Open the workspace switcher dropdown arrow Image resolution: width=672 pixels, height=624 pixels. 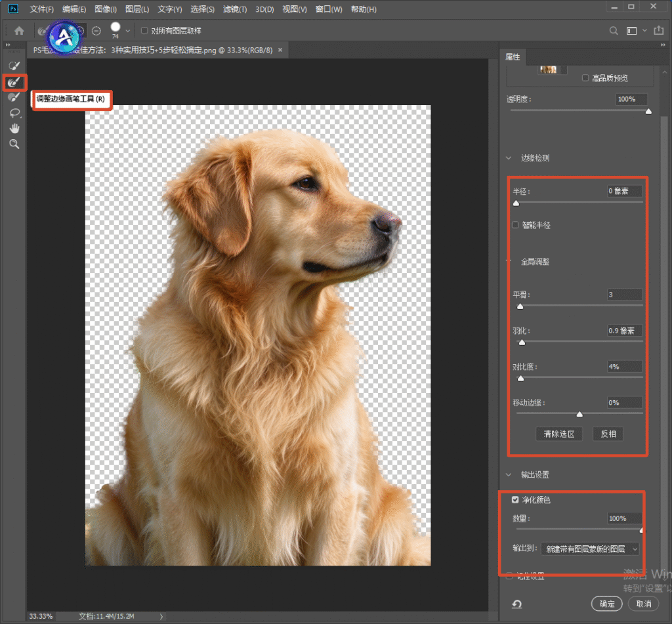[644, 31]
